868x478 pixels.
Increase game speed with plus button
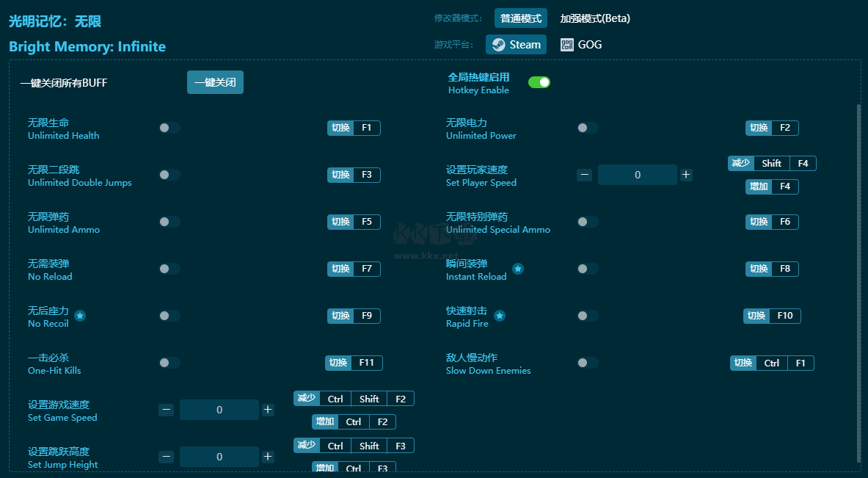268,410
